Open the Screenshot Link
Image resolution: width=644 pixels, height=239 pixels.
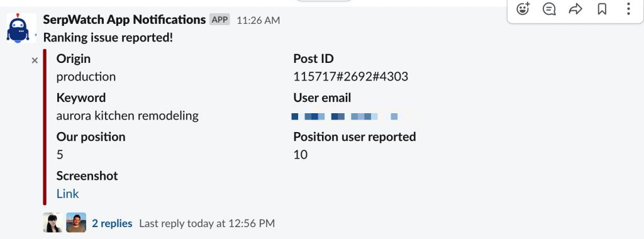pyautogui.click(x=67, y=194)
